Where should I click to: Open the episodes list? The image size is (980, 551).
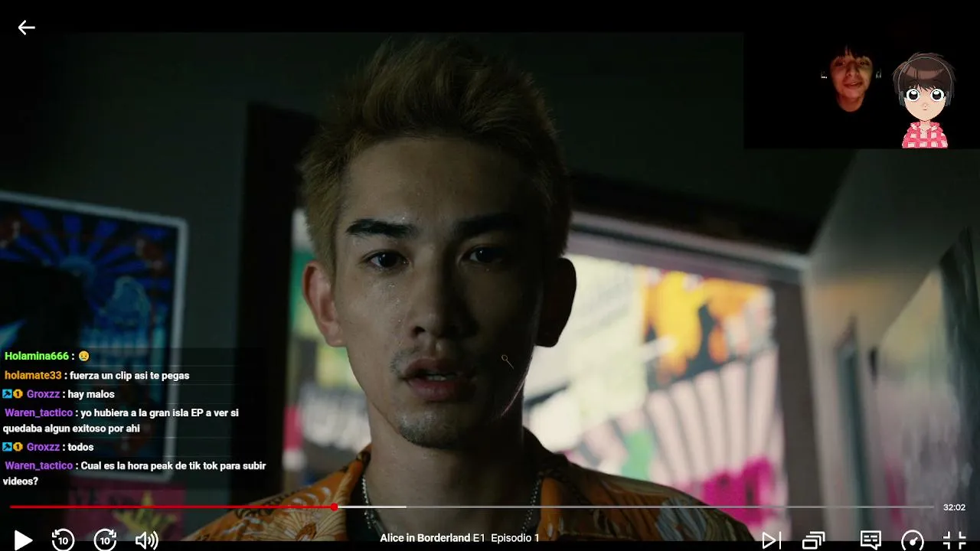(813, 540)
